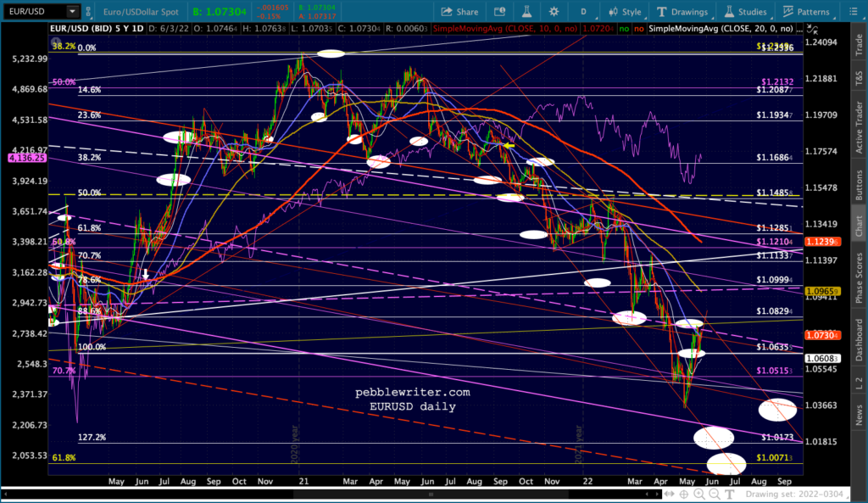Viewport: 868px width, 503px height.
Task: Click the SimpleMovingAvg (CLOSE, 20, 0, no) label
Action: click(721, 28)
